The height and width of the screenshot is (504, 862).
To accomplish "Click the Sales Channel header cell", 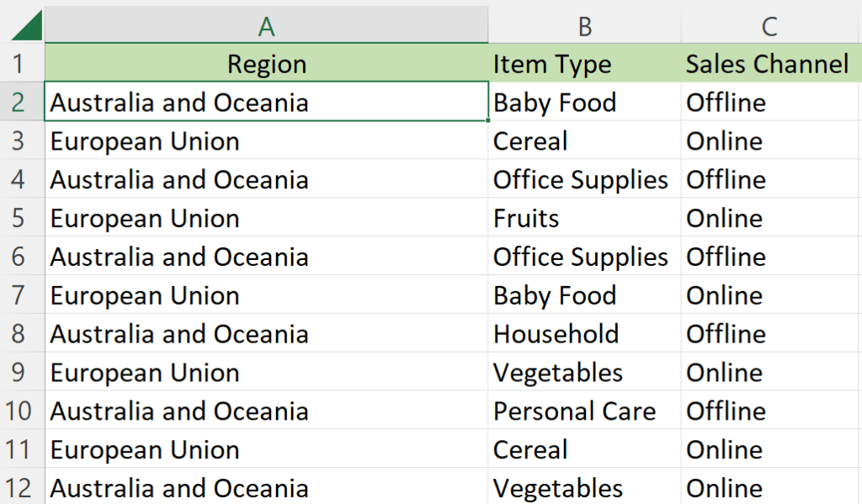I will tap(767, 63).
